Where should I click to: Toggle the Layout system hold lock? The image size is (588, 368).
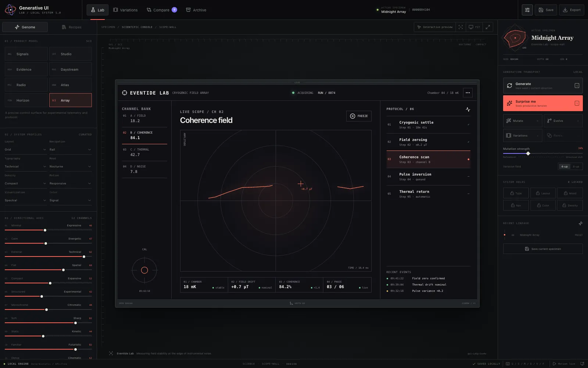(543, 193)
